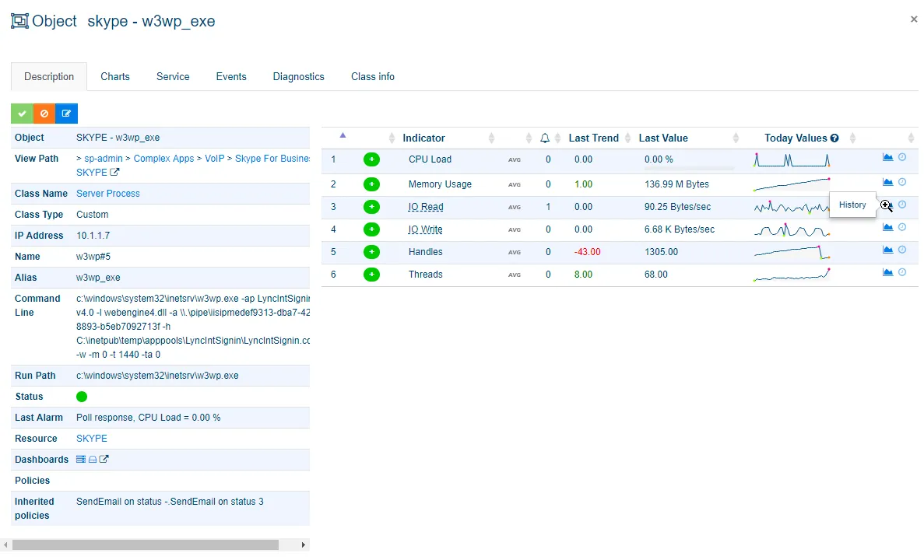Click the orange disable icon button

(x=44, y=114)
